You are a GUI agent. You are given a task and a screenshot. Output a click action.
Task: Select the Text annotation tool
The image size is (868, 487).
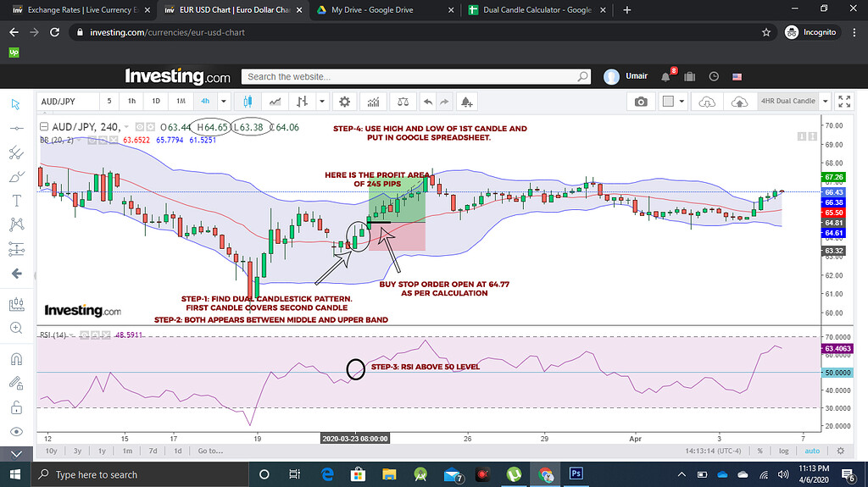pyautogui.click(x=16, y=201)
